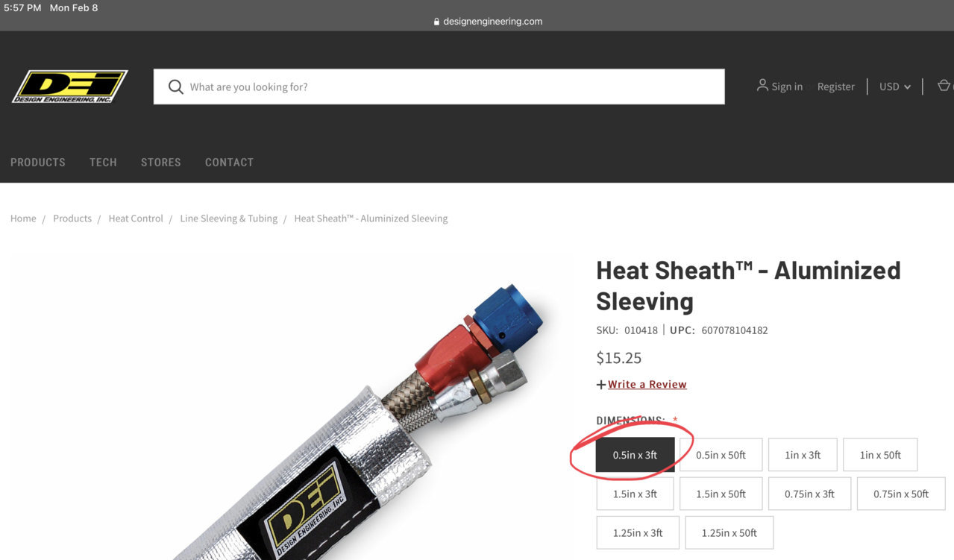
Task: Click the Register link
Action: [835, 86]
